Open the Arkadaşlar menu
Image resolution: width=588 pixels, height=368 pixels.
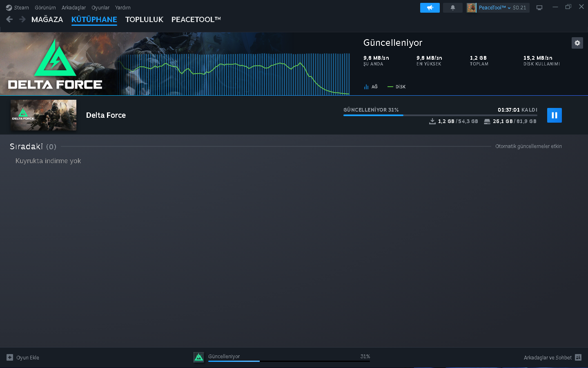pyautogui.click(x=74, y=8)
